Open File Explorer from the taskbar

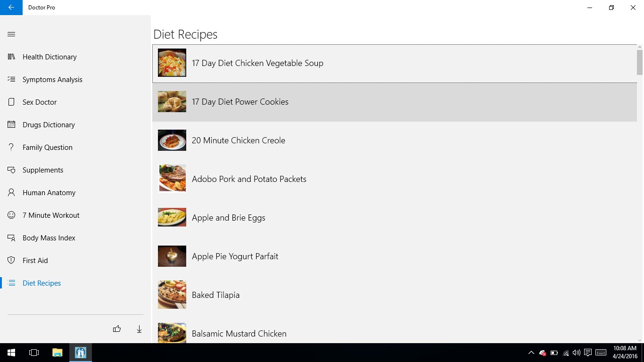[x=57, y=353]
